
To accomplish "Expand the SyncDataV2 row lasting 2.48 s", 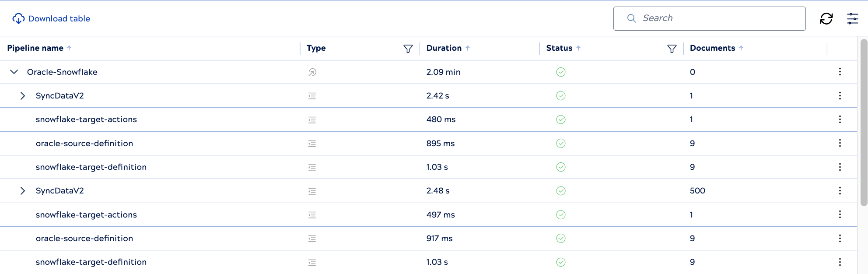I will [23, 191].
